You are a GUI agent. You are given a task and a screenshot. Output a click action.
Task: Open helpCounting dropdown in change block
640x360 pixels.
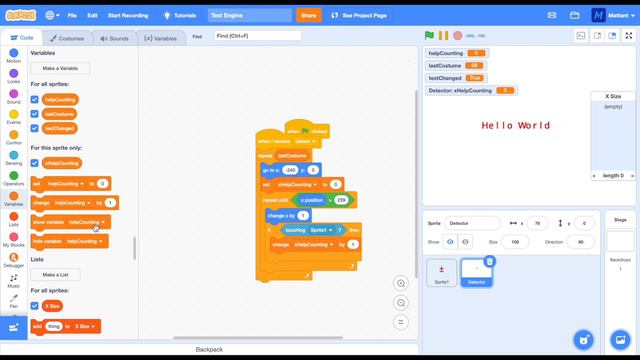[89, 203]
